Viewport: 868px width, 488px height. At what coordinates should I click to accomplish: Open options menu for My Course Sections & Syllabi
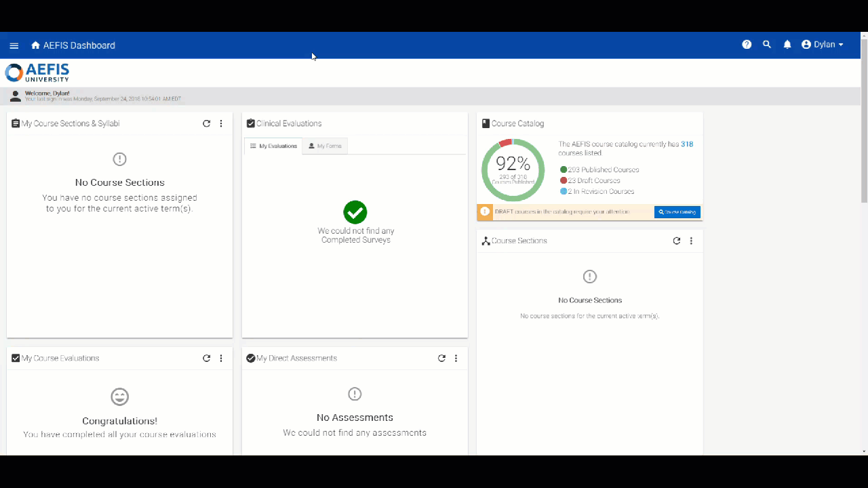[221, 123]
